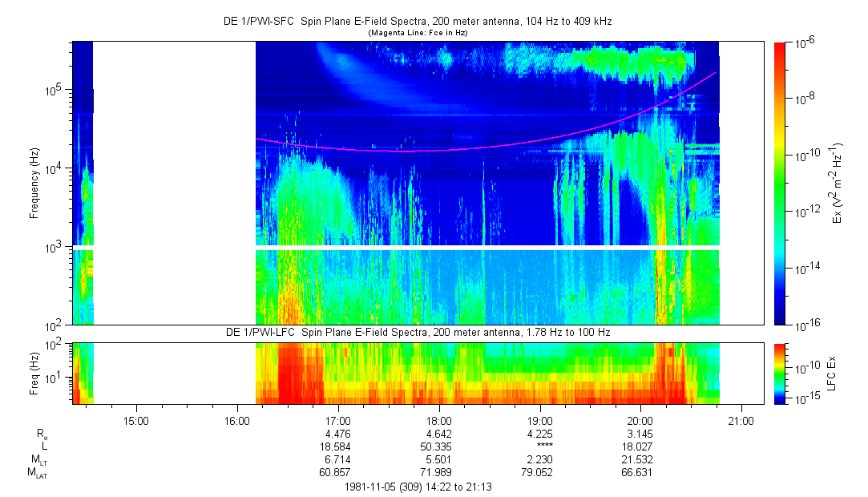Click the lower LFC Ex color bar

[781, 372]
